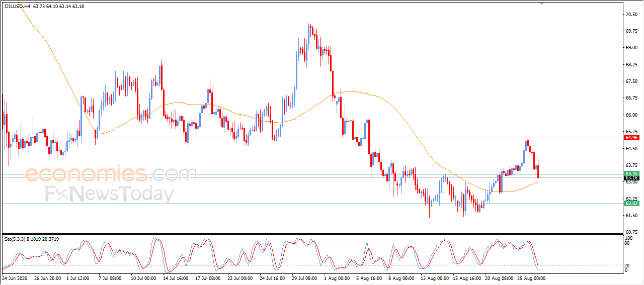644x285 pixels.
Task: Click the 63.75 price axis label
Action: pyautogui.click(x=632, y=165)
